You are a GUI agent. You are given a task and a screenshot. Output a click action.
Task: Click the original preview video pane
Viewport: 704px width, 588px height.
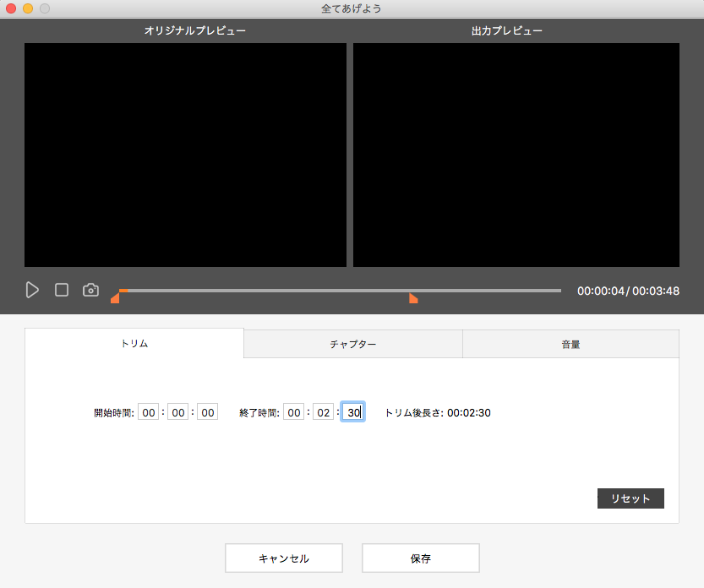185,155
